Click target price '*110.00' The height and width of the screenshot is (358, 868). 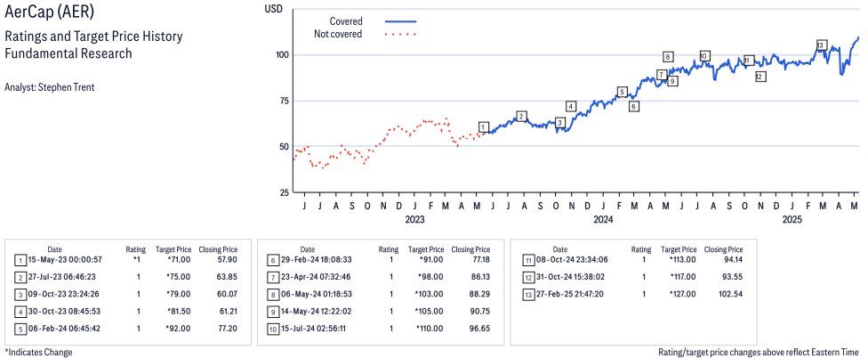coord(429,329)
